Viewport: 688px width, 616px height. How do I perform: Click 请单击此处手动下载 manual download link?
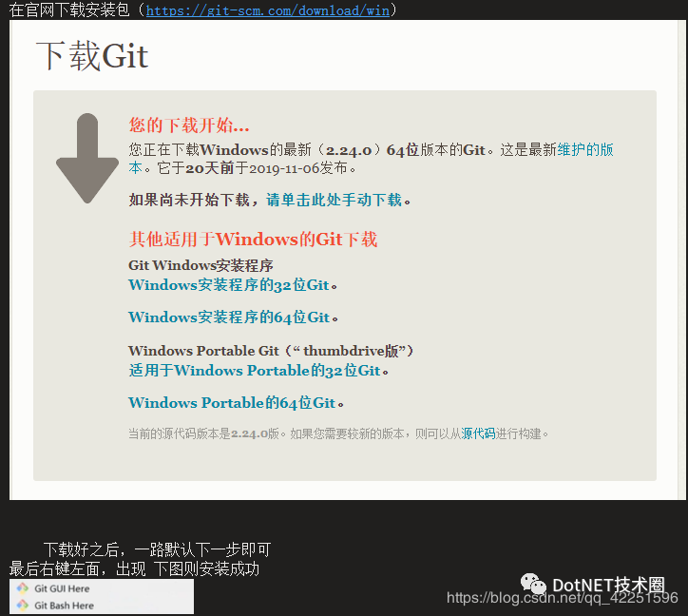334,200
